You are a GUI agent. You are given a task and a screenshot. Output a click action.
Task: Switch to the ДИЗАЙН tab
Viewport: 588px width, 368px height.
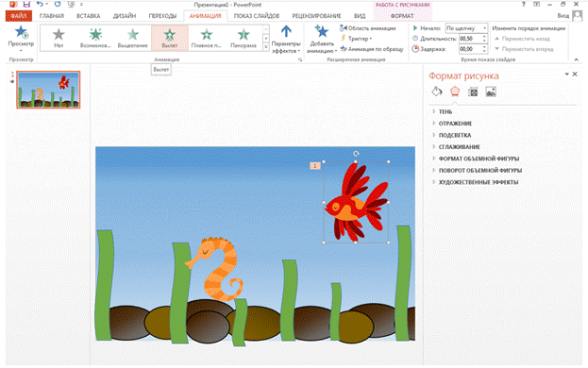[125, 16]
